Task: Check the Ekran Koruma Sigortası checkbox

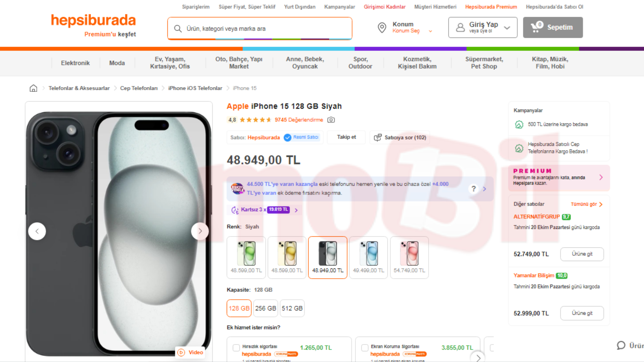Action: pos(365,348)
